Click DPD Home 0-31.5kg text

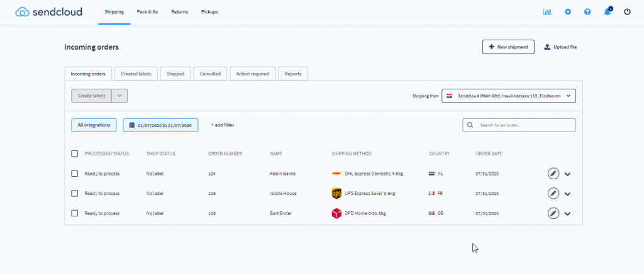[365, 213]
